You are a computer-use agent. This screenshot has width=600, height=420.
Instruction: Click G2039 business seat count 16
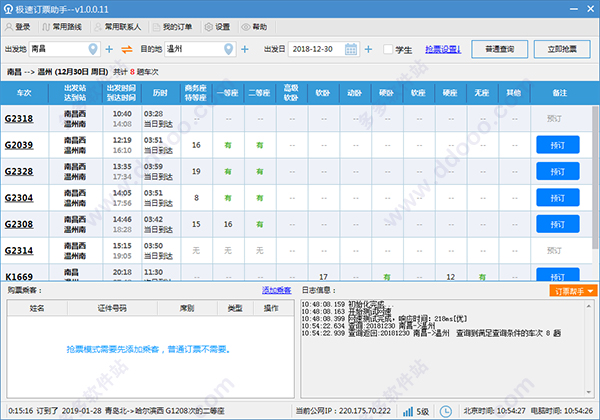pyautogui.click(x=196, y=145)
